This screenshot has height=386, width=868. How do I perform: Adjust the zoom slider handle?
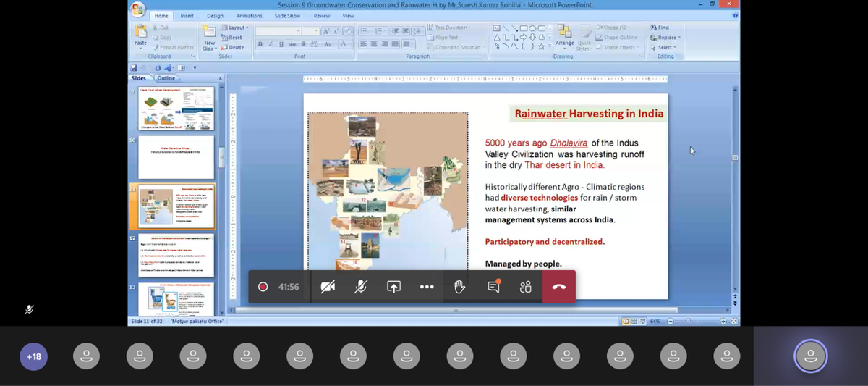[689, 321]
